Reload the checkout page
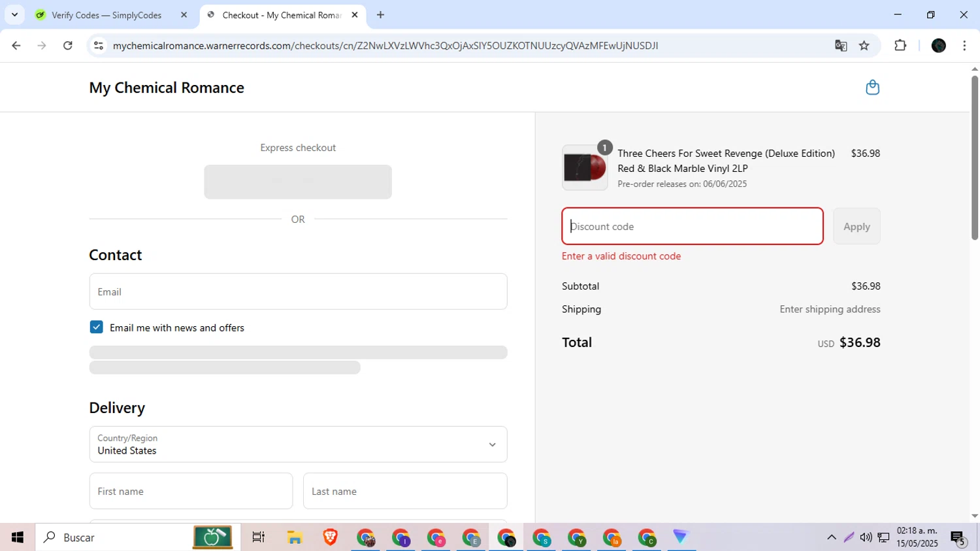This screenshot has height=551, width=980. (68, 46)
